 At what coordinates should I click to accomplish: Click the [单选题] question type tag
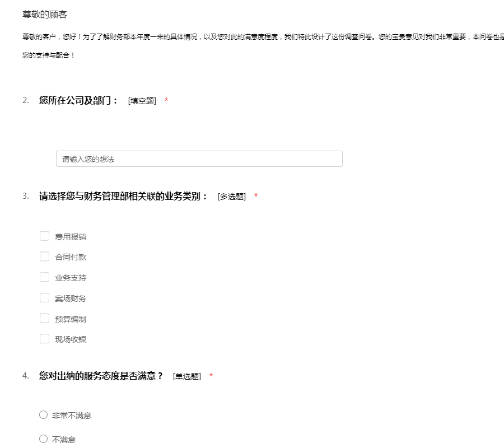pos(187,376)
